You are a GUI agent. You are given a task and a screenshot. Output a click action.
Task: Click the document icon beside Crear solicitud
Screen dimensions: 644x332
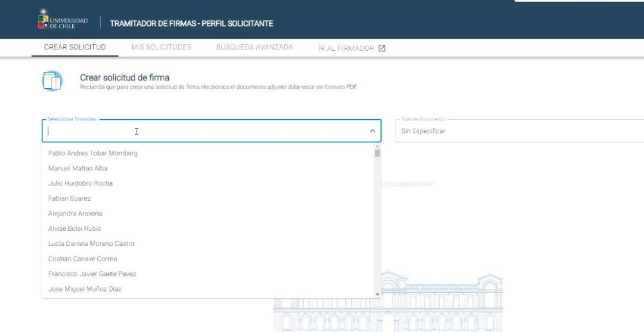[52, 82]
